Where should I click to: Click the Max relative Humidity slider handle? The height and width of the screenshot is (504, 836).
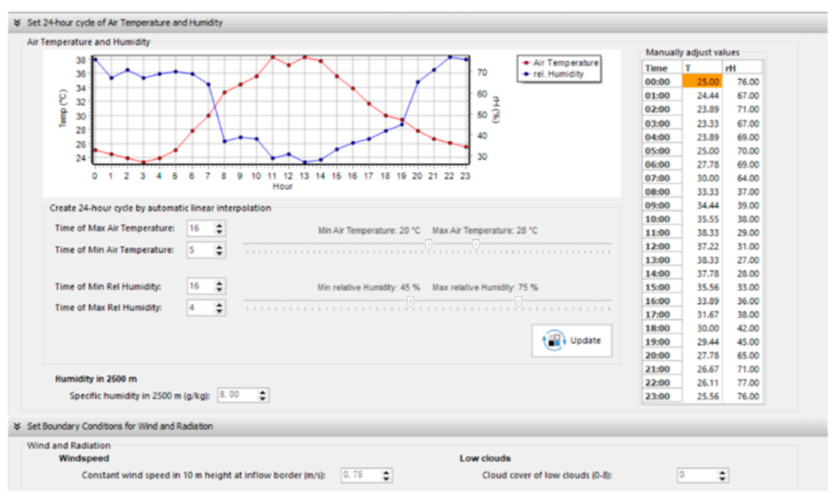[x=518, y=301]
